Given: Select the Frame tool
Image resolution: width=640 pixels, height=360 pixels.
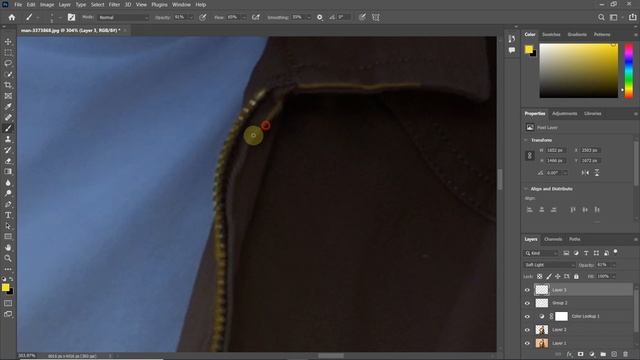Looking at the screenshot, I should click(8, 96).
